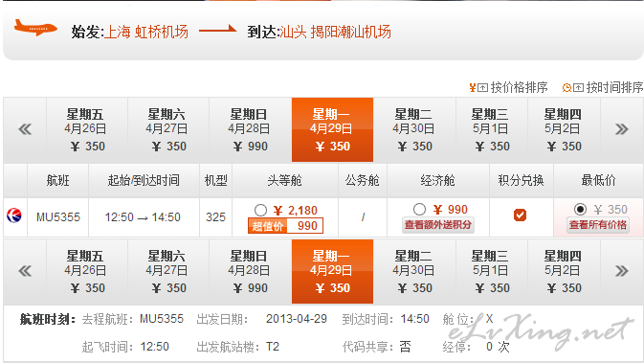This screenshot has height=363, width=644.
Task: Go to next week in top date bar
Action: 621,129
